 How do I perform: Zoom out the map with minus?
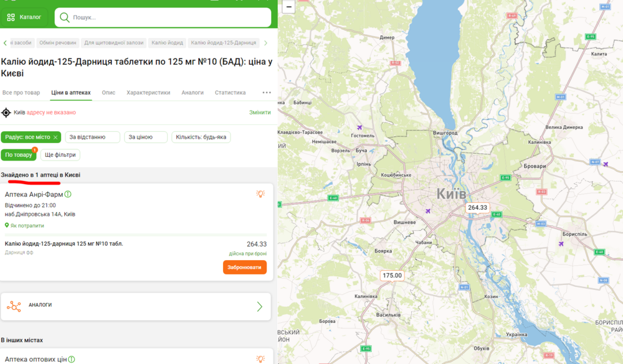point(288,7)
